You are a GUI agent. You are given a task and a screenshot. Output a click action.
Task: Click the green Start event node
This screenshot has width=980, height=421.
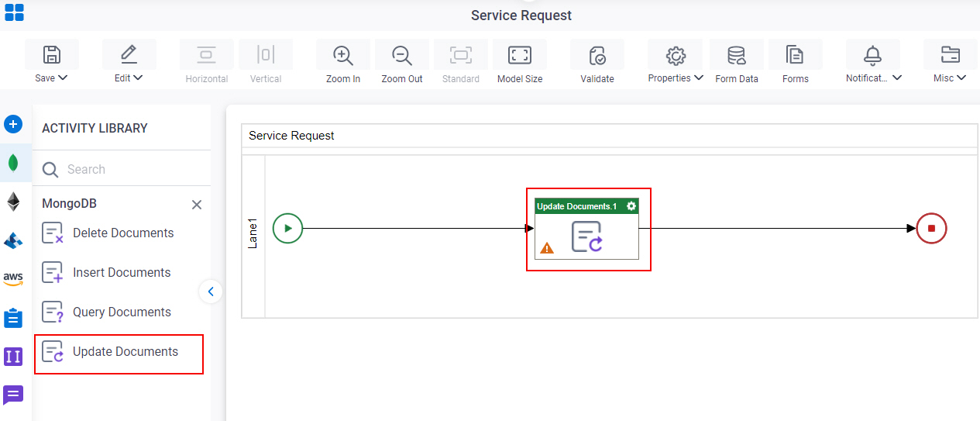tap(287, 228)
